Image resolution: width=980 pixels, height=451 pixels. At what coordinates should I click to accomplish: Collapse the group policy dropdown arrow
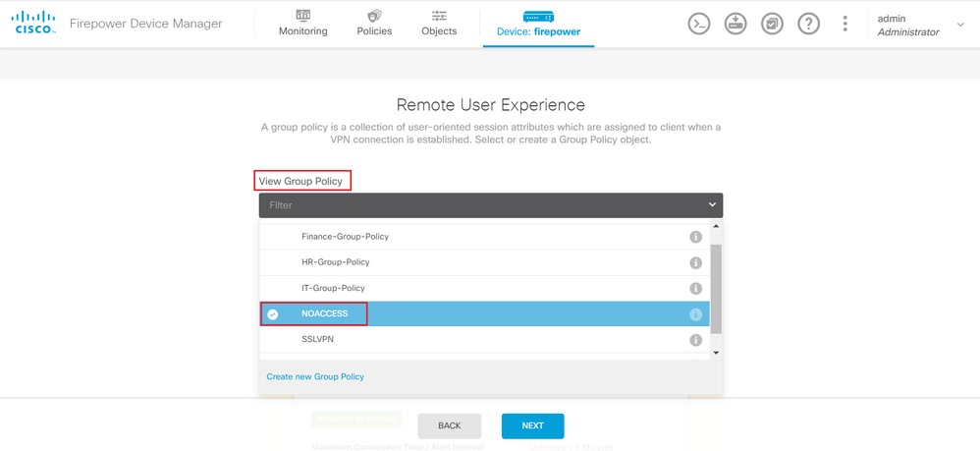pos(712,205)
